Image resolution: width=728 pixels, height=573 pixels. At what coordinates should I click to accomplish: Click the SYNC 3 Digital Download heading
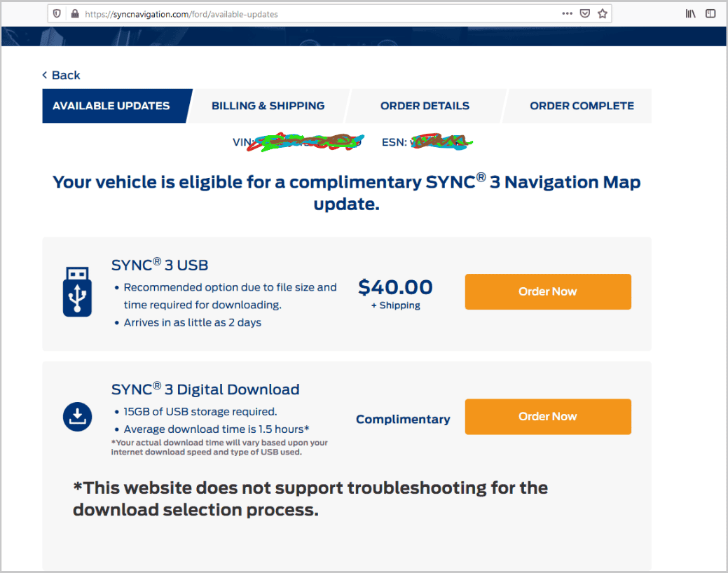pyautogui.click(x=205, y=389)
